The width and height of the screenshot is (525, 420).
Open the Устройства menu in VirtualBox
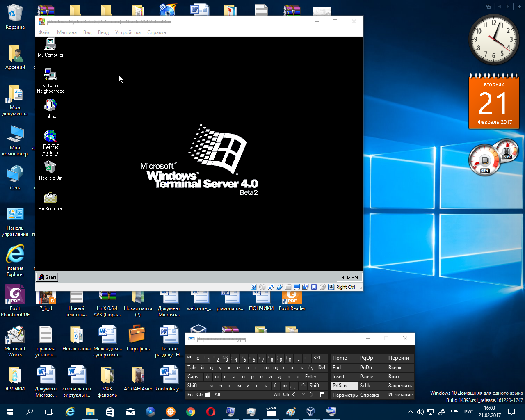(128, 32)
